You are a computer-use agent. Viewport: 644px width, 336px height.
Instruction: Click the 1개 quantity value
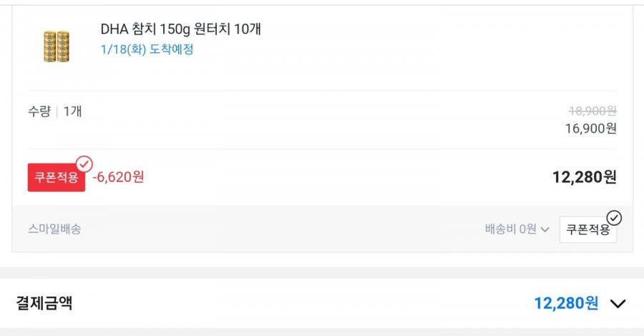(73, 111)
